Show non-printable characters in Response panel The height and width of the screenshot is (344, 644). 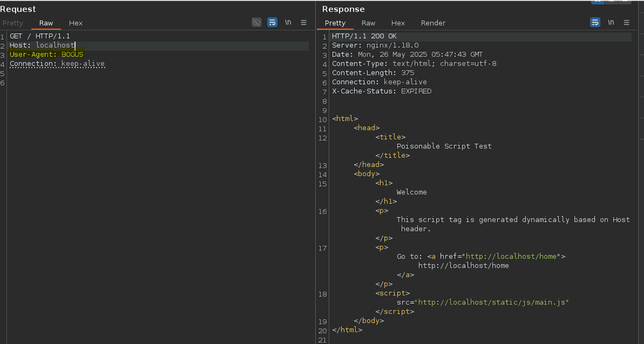coord(611,22)
